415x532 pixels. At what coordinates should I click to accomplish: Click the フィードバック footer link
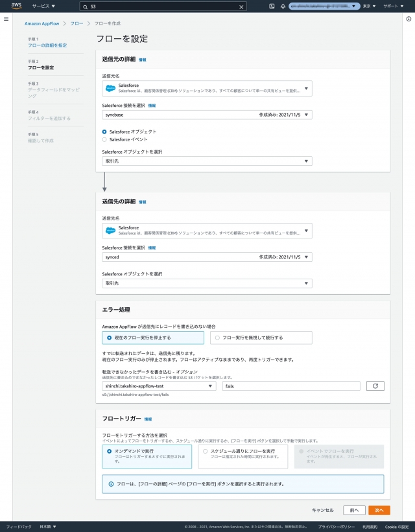point(19,527)
